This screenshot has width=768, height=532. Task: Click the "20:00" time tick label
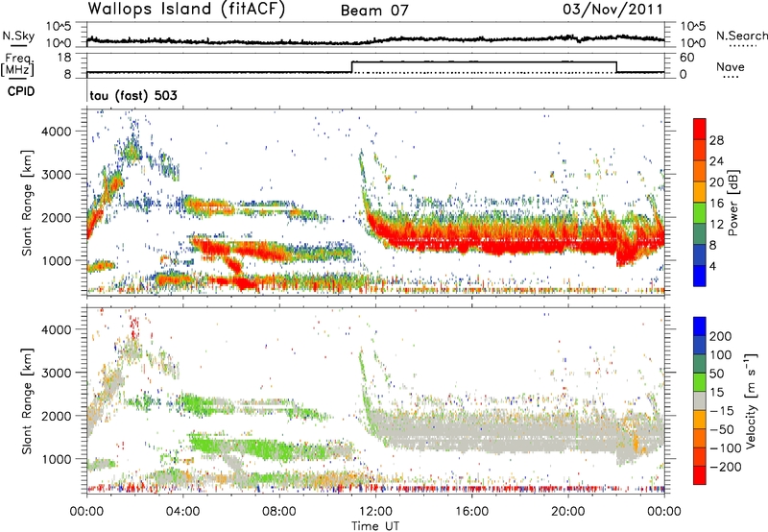567,512
